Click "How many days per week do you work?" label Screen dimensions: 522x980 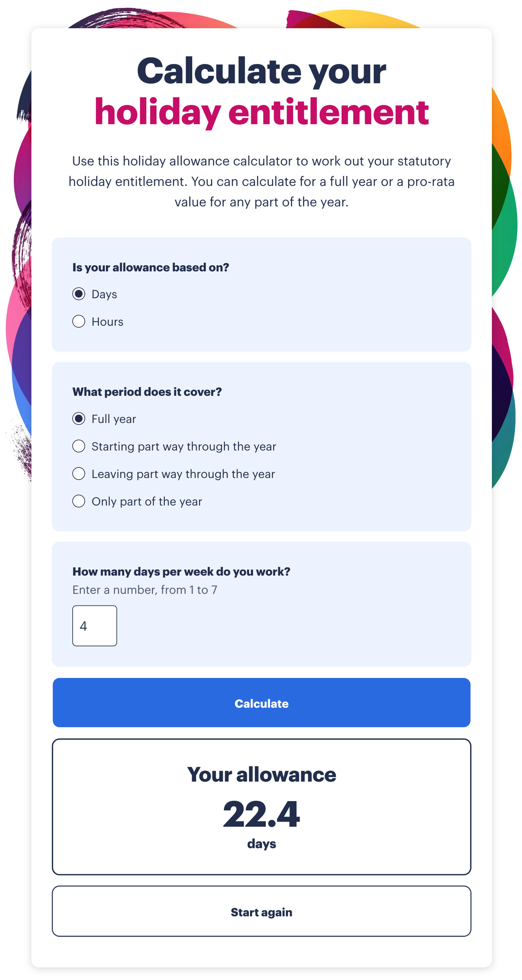click(182, 571)
